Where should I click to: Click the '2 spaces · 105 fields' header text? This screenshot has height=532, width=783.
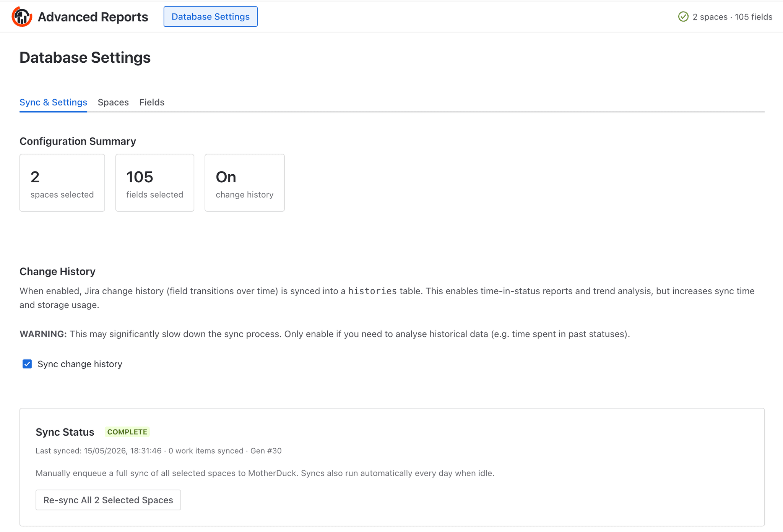(733, 17)
